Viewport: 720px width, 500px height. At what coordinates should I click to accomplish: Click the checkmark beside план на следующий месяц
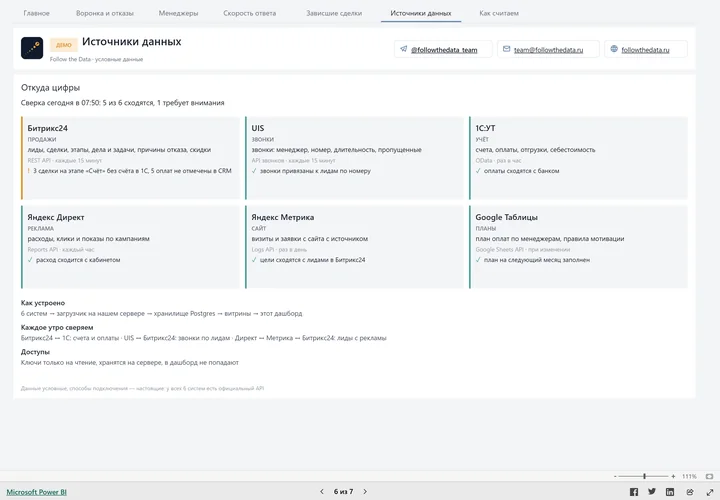tap(478, 260)
